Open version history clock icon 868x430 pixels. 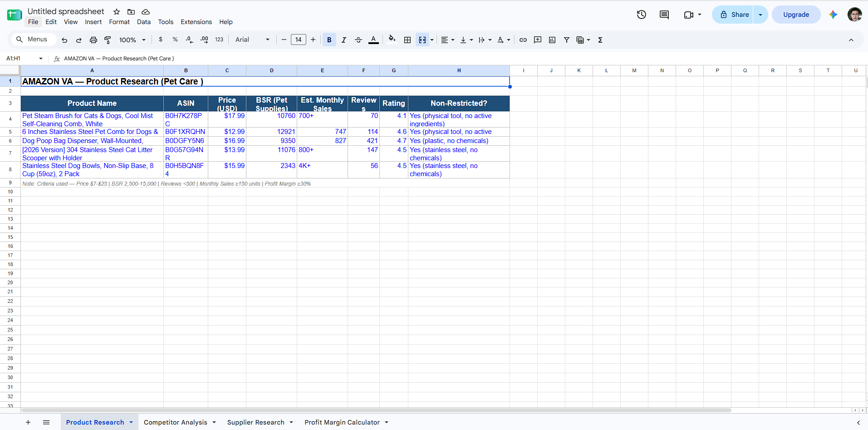coord(641,15)
